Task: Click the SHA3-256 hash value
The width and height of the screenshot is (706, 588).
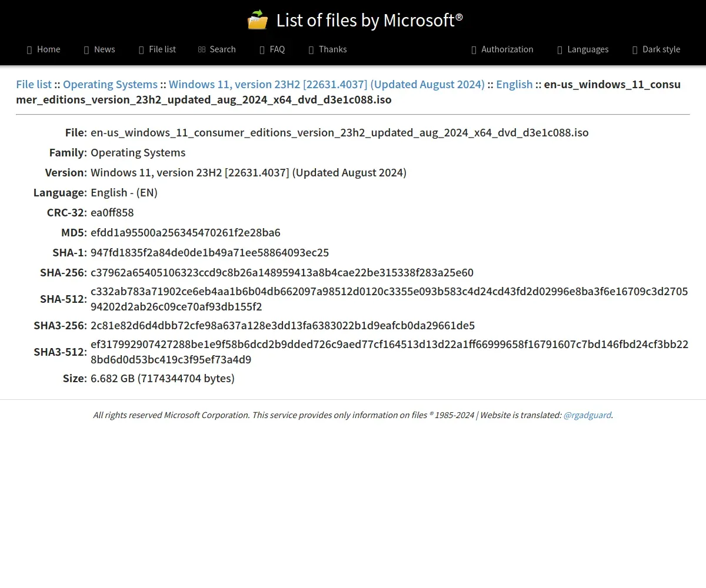Action: tap(282, 326)
